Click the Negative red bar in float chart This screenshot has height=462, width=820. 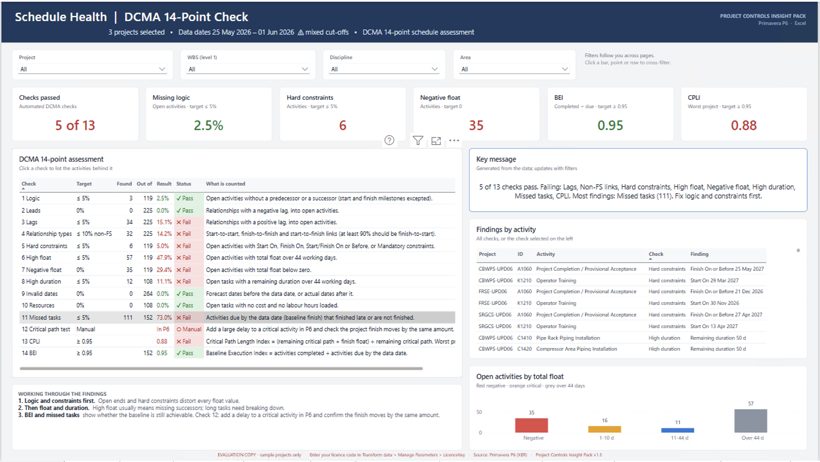tap(531, 425)
